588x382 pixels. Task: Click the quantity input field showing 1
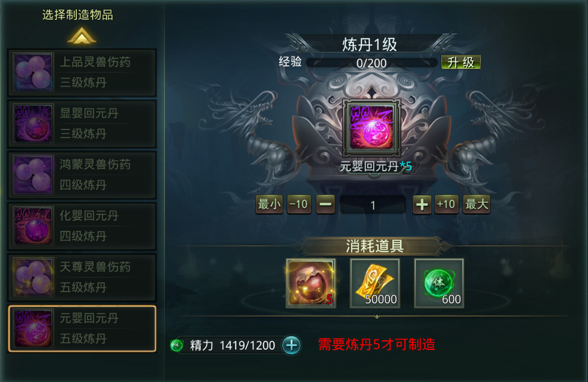(x=373, y=205)
